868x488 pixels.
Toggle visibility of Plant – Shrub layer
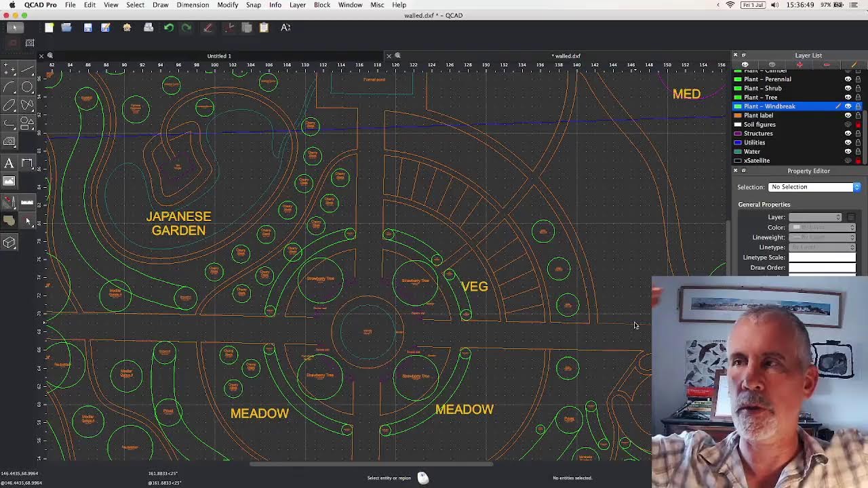click(x=848, y=88)
